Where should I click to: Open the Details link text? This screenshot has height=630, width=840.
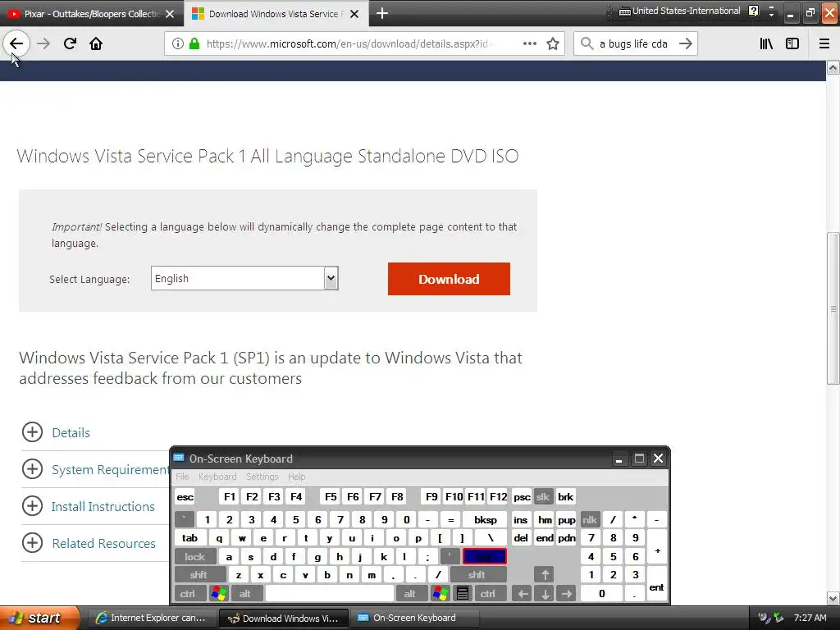pyautogui.click(x=71, y=432)
